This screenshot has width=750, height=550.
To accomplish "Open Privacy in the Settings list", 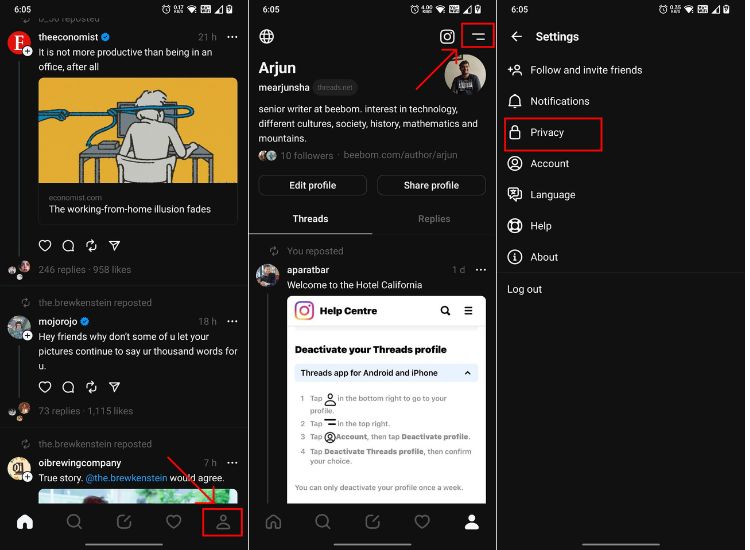I will tap(547, 133).
